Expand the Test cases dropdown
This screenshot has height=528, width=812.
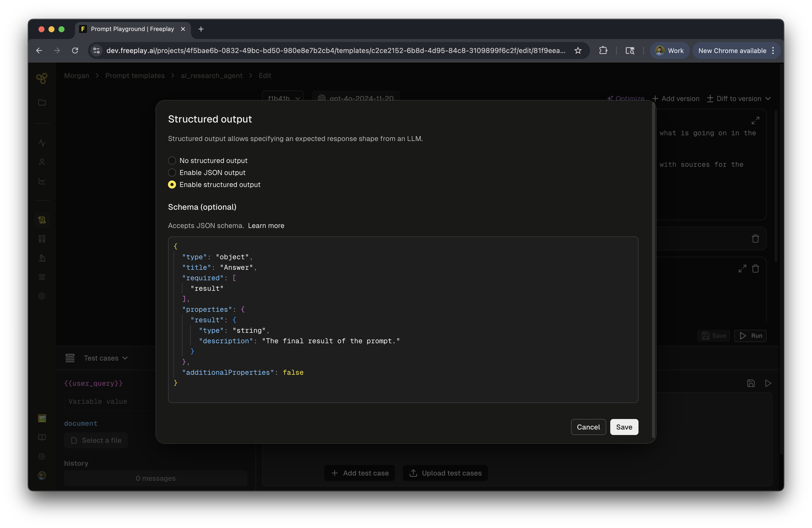[x=105, y=358]
